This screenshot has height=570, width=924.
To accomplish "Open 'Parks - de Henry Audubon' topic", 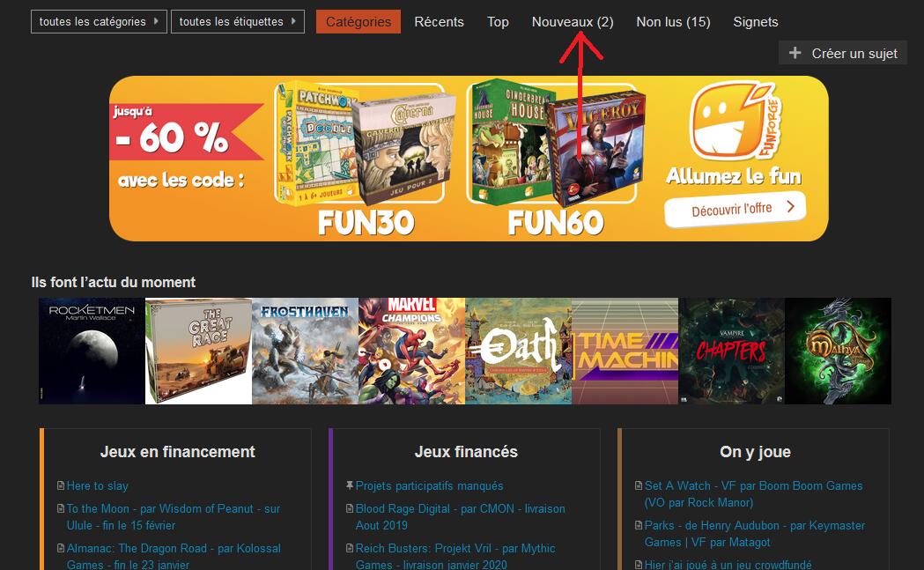I will coord(754,534).
